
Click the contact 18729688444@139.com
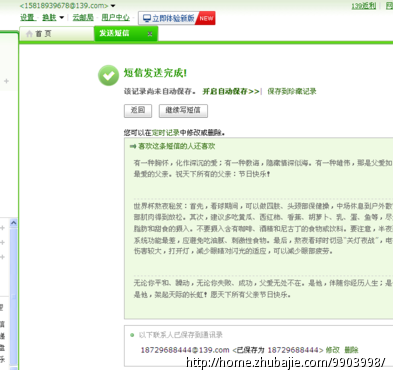(x=185, y=350)
